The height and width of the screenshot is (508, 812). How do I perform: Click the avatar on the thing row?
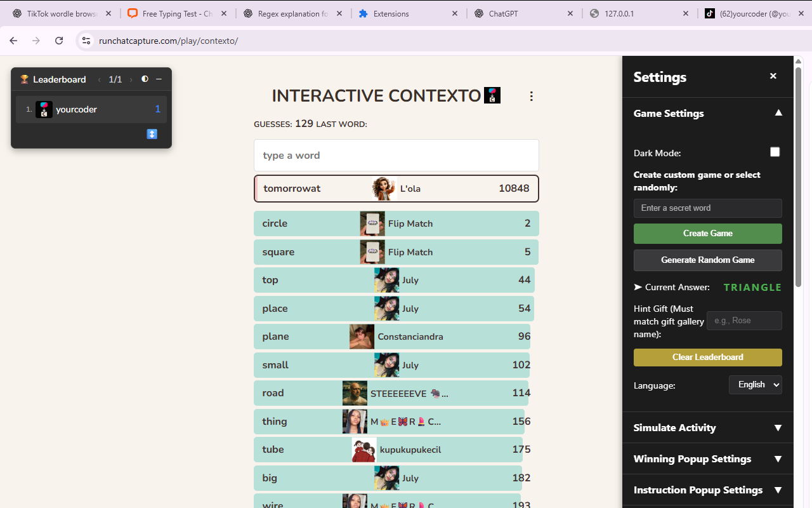355,422
